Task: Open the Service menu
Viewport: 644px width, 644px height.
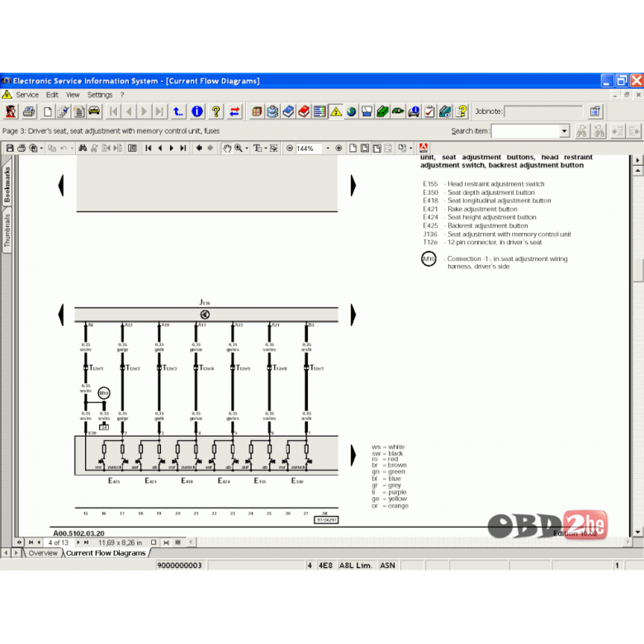Action: (27, 95)
